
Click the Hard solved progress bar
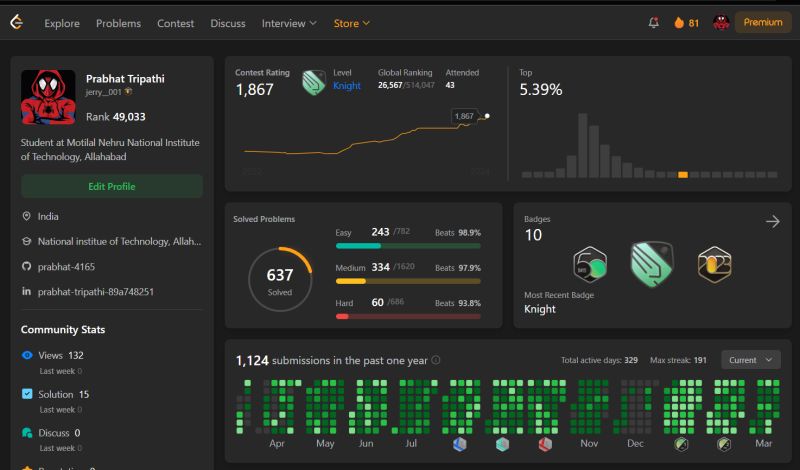tap(408, 316)
